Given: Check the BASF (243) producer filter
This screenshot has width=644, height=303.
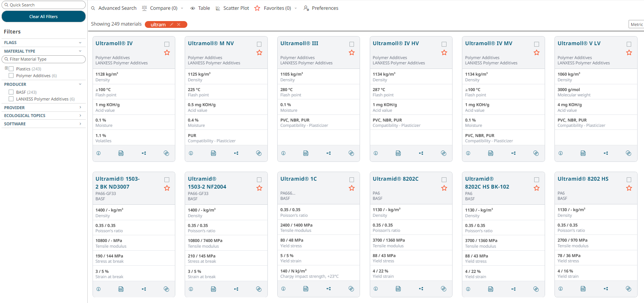Looking at the screenshot, I should pyautogui.click(x=11, y=92).
